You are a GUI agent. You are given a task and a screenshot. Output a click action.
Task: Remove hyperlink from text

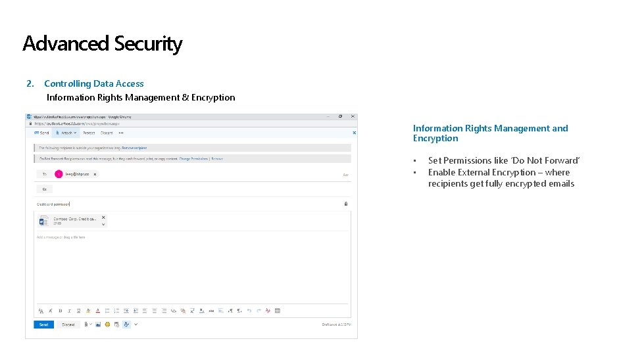[x=183, y=311]
